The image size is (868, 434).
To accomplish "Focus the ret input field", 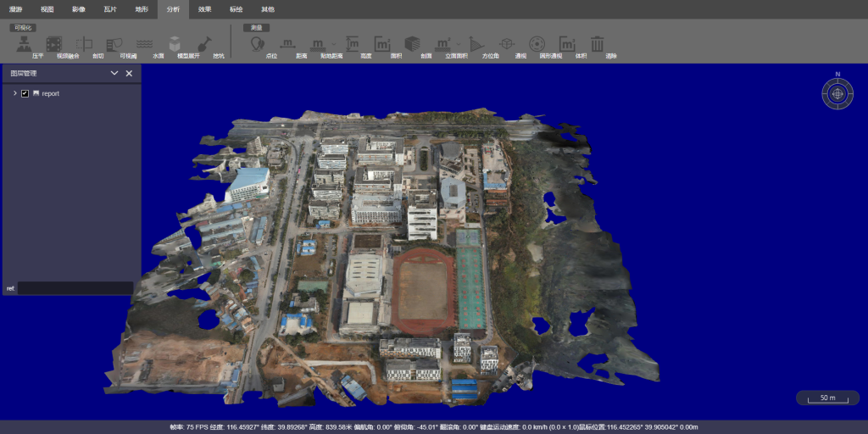I will (75, 288).
